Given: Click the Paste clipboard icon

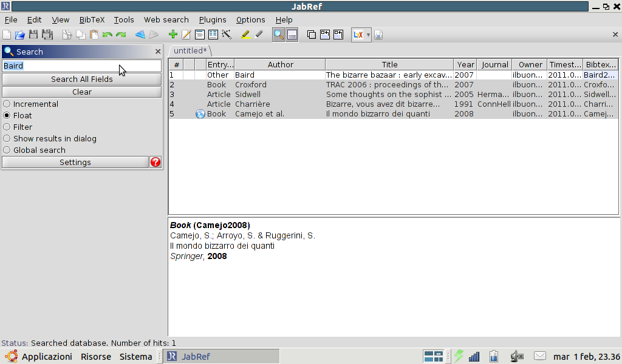Looking at the screenshot, I should coord(94,35).
